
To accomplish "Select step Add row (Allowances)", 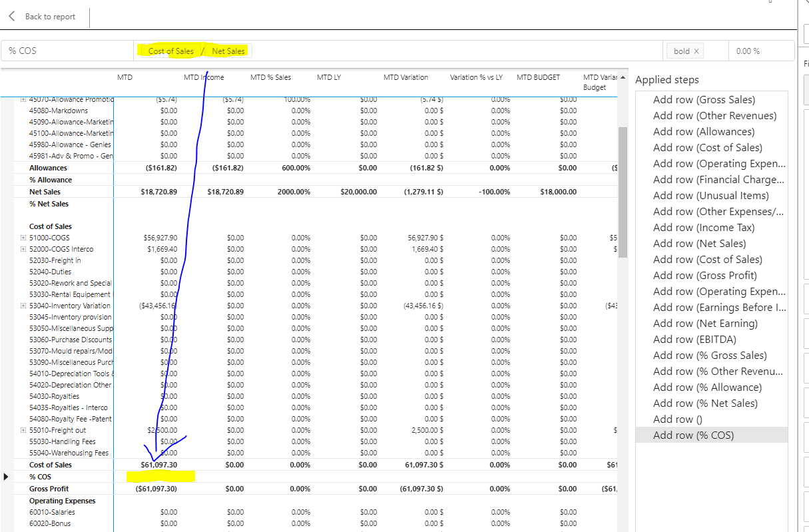I will pos(704,132).
